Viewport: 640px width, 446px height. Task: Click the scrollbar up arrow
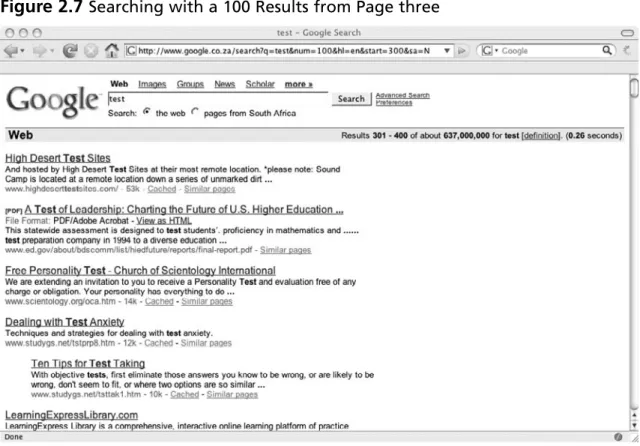pos(634,415)
